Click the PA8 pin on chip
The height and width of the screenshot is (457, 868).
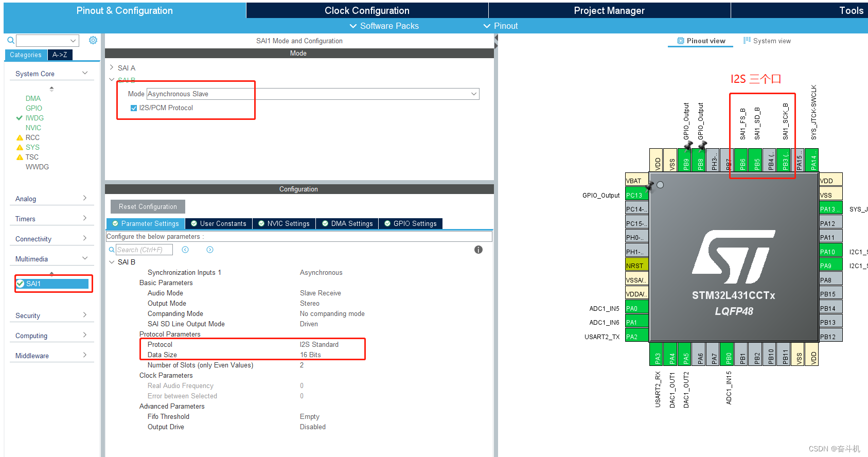[830, 280]
